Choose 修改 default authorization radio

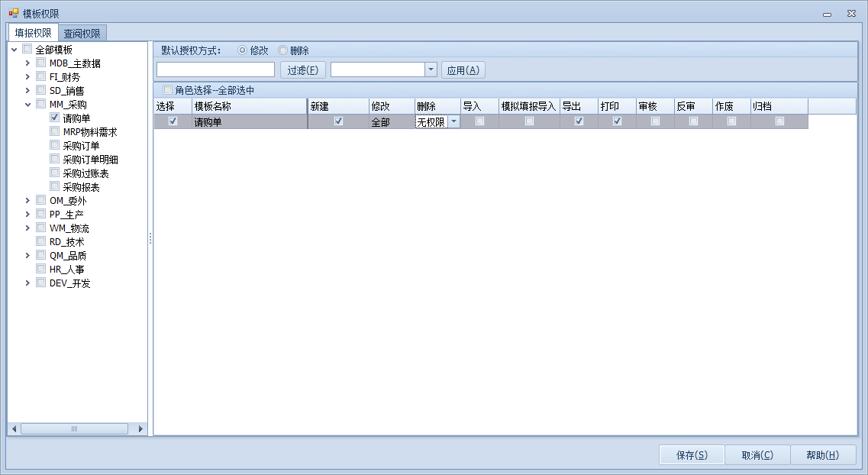(x=243, y=50)
